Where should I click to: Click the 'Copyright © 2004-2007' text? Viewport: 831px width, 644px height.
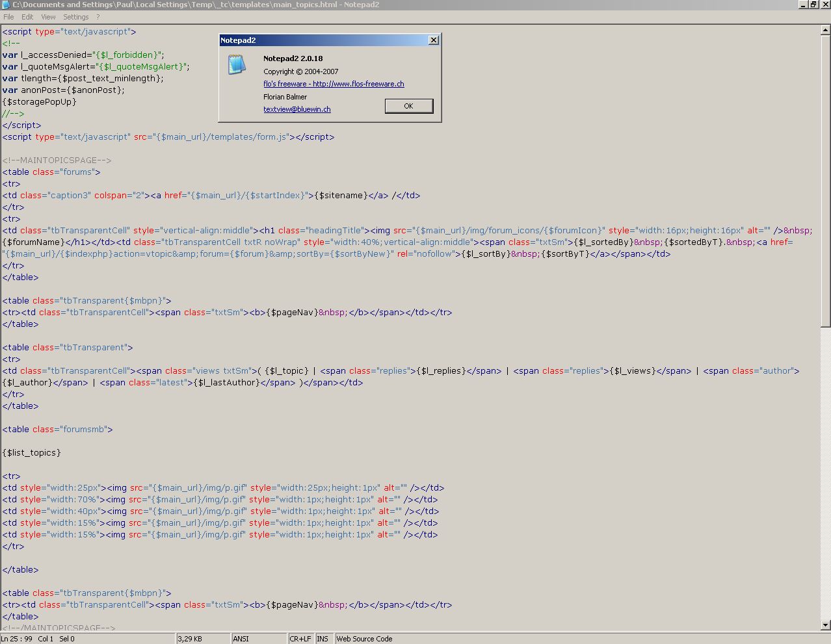click(301, 71)
